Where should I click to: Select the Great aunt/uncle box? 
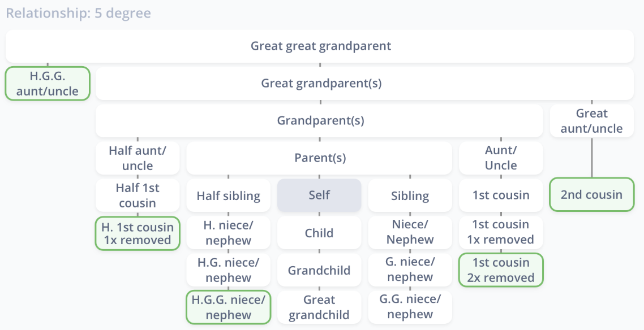(592, 120)
